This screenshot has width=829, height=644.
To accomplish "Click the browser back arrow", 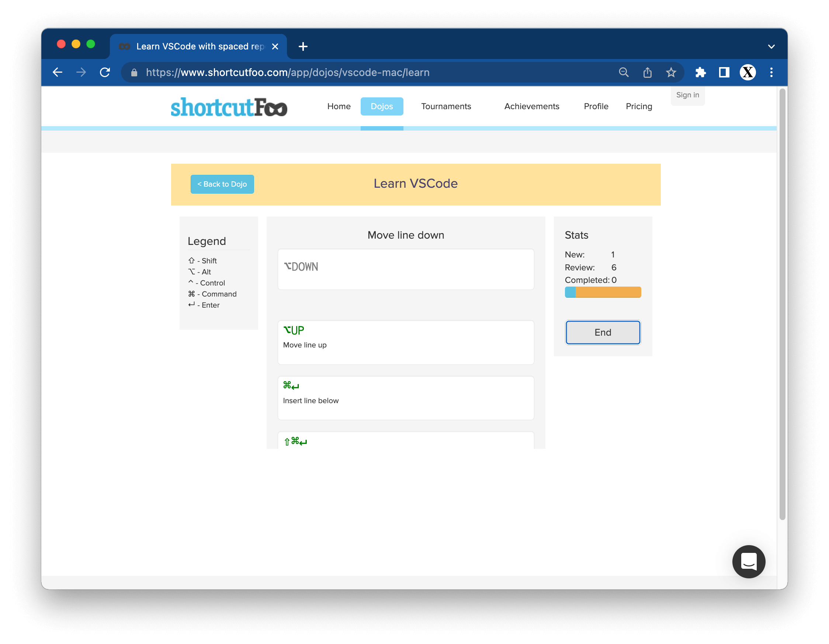I will tap(57, 72).
